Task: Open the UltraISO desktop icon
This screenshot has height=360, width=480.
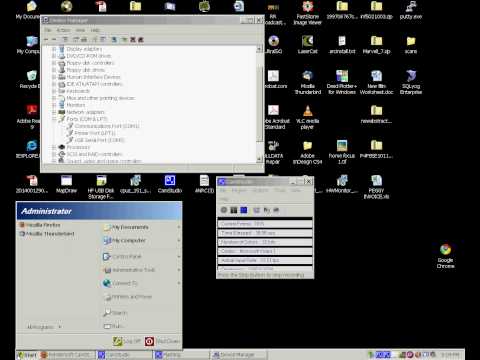Action: 273,45
